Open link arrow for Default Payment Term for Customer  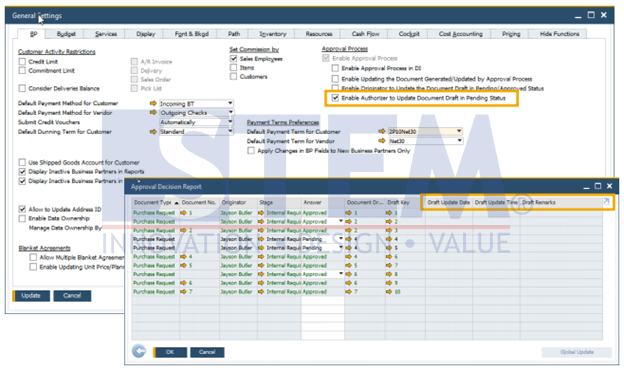tap(382, 131)
